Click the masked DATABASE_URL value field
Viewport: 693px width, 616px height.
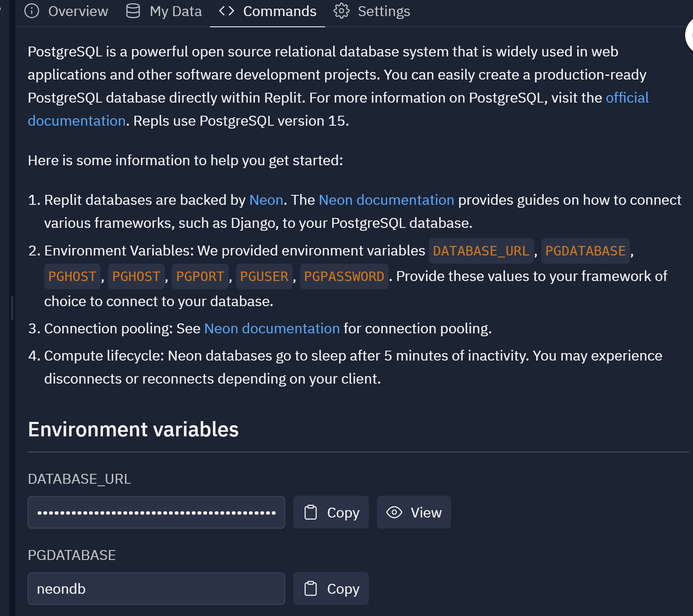156,513
